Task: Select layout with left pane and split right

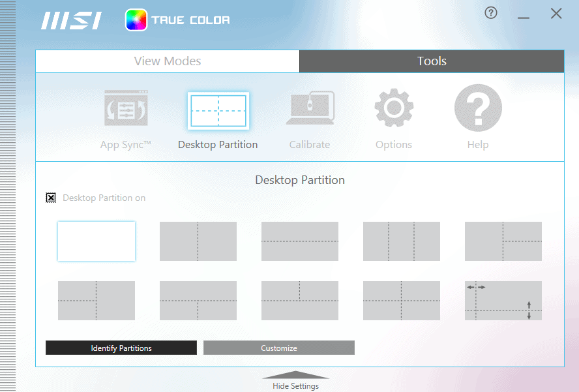Action: click(503, 241)
